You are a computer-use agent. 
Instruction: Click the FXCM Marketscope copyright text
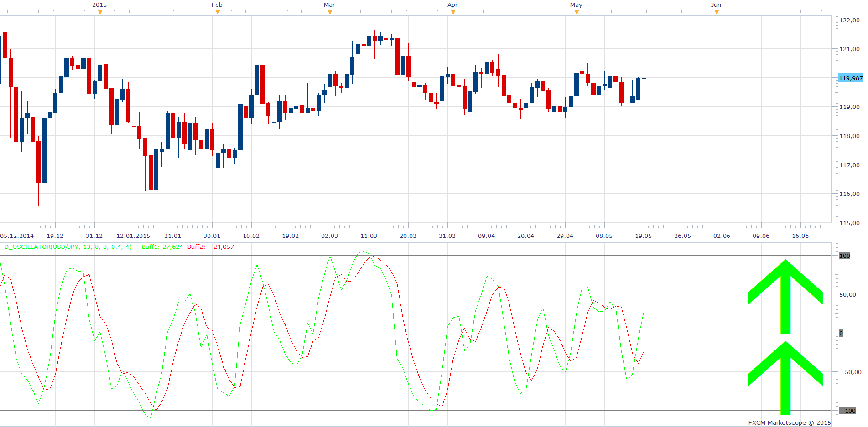[790, 422]
